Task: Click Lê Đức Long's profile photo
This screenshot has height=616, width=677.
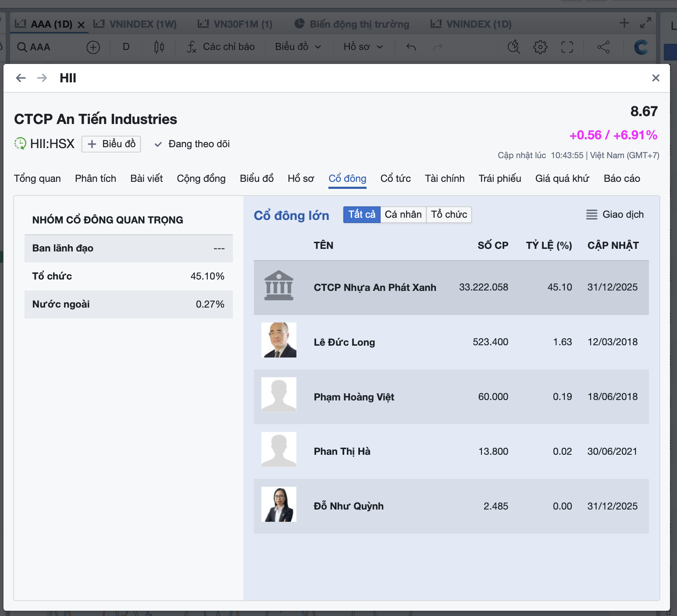Action: click(x=279, y=340)
